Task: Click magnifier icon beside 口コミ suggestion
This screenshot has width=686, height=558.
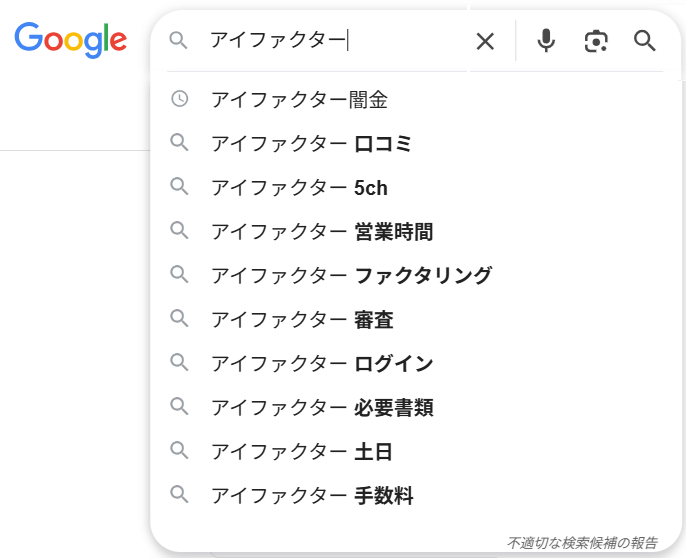Action: point(180,143)
